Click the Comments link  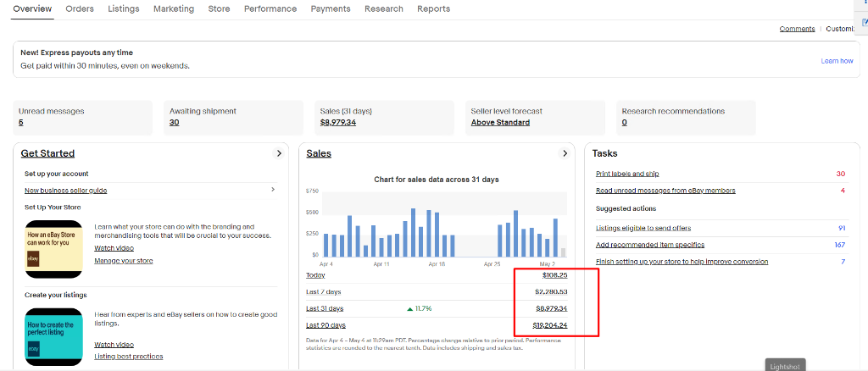click(x=797, y=29)
